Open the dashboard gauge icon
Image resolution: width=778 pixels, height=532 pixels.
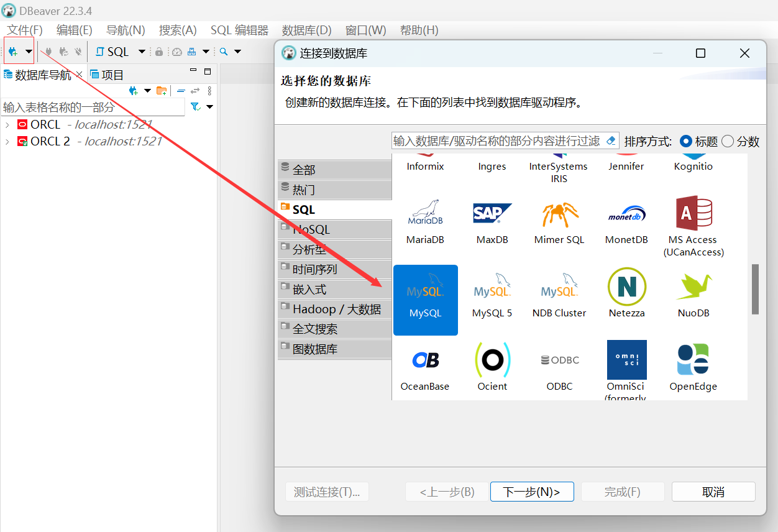point(177,52)
